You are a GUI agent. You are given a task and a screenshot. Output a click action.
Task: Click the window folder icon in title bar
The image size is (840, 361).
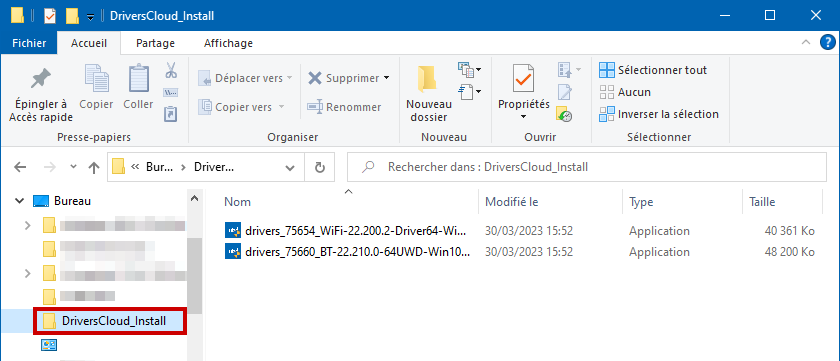[x=17, y=16]
